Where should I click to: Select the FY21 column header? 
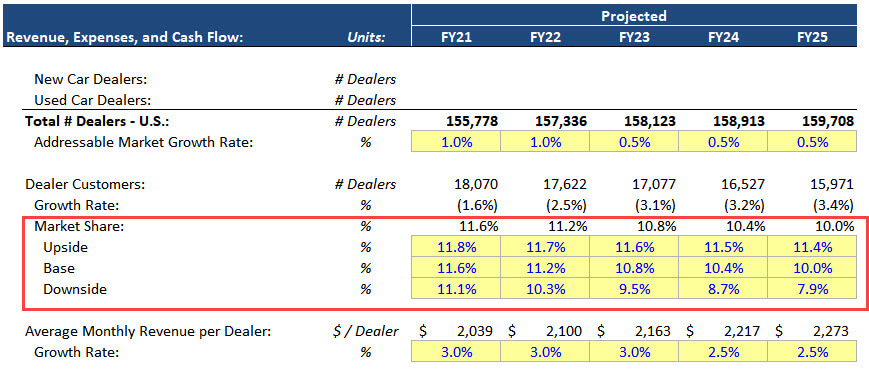pyautogui.click(x=456, y=37)
